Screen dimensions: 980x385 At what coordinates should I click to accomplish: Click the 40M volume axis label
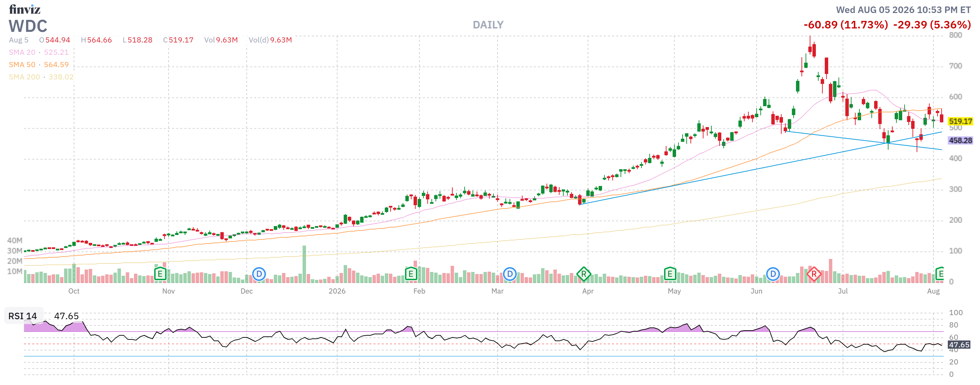point(15,240)
